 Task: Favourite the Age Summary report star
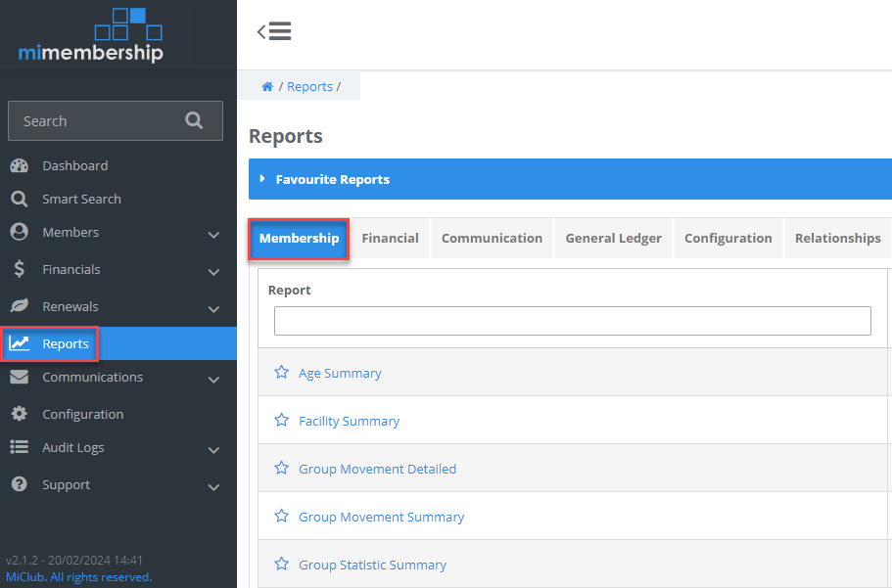point(282,373)
